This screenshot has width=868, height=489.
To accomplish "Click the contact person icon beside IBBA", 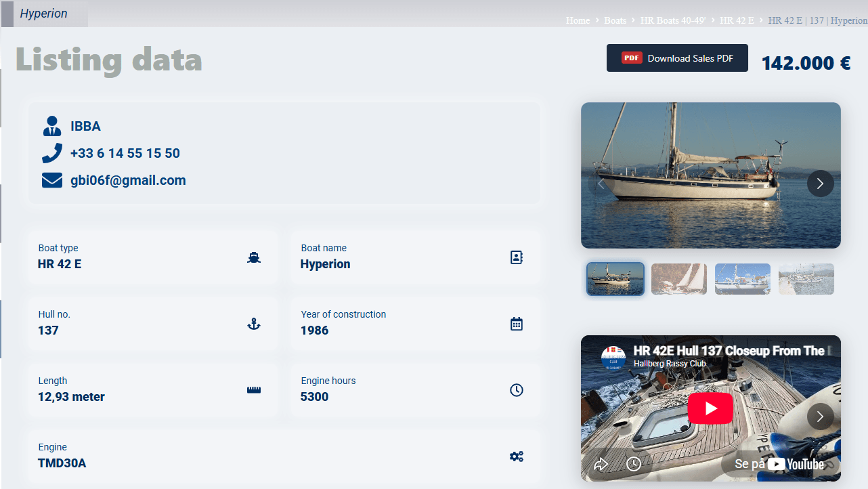I will point(52,126).
